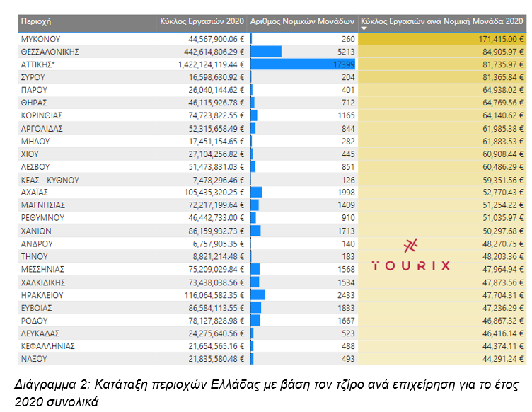This screenshot has height=412, width=532.
Task: Click the red TOURIX watermark text
Action: [411, 266]
